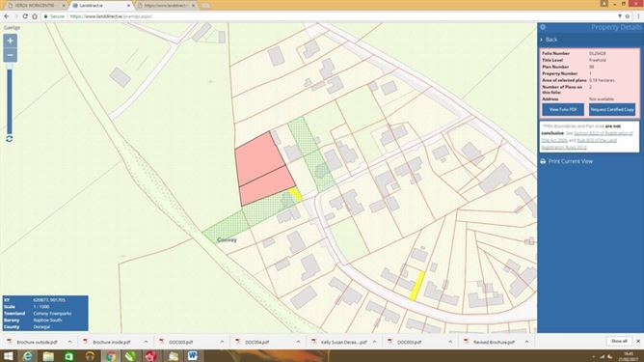
Task: Click the County Donegal info row
Action: 45,326
